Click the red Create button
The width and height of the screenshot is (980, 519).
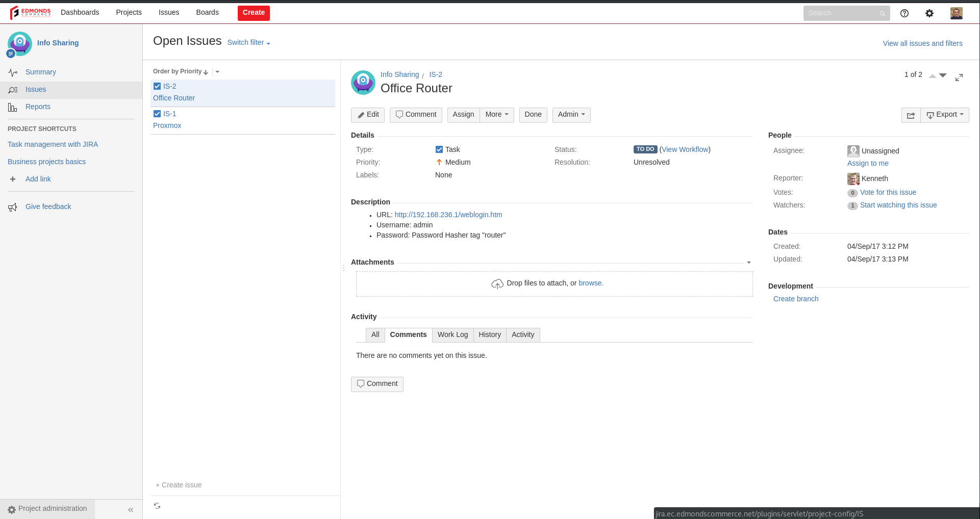(254, 13)
